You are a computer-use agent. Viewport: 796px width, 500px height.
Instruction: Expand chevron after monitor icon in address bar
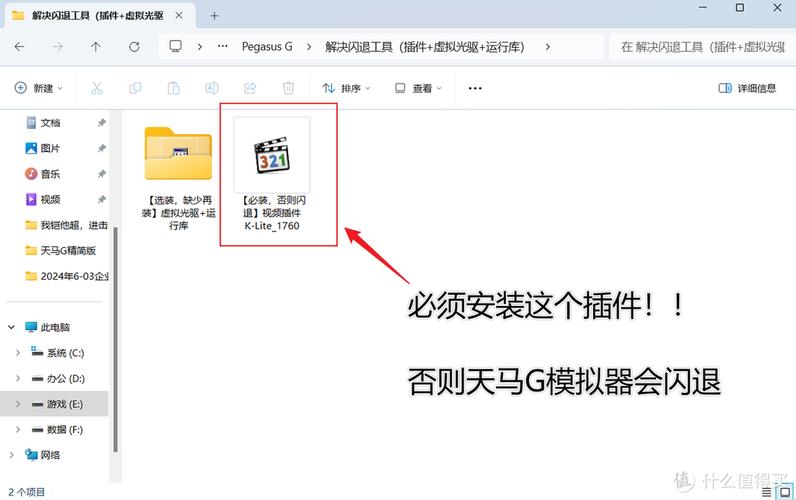(200, 47)
